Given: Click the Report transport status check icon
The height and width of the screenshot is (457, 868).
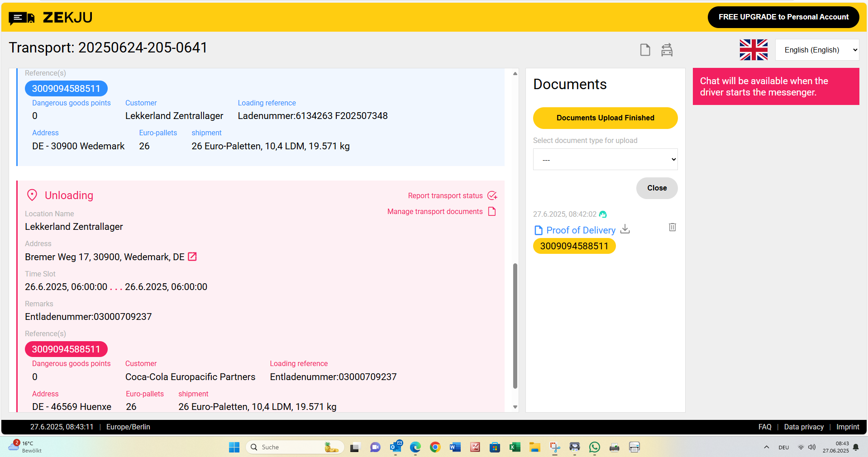Looking at the screenshot, I should coord(492,195).
